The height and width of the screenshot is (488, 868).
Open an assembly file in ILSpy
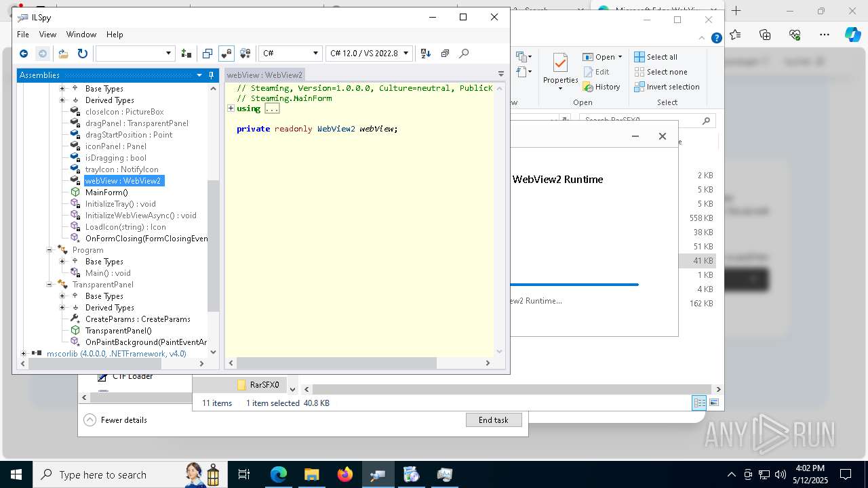click(63, 54)
